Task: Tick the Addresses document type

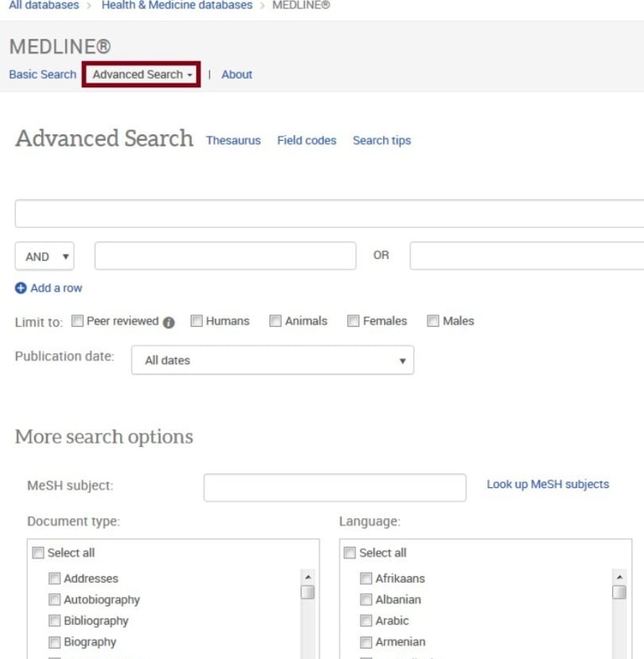Action: (x=55, y=579)
